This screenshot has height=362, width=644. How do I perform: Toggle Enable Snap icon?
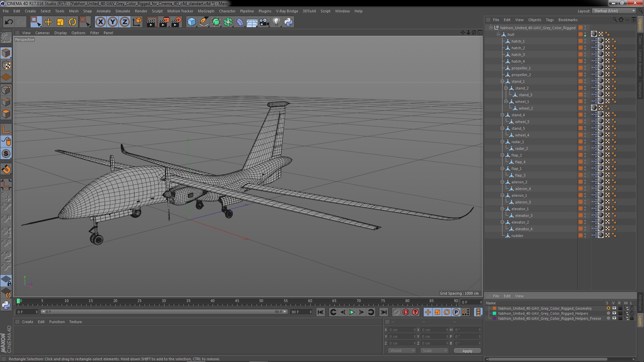pos(6,154)
